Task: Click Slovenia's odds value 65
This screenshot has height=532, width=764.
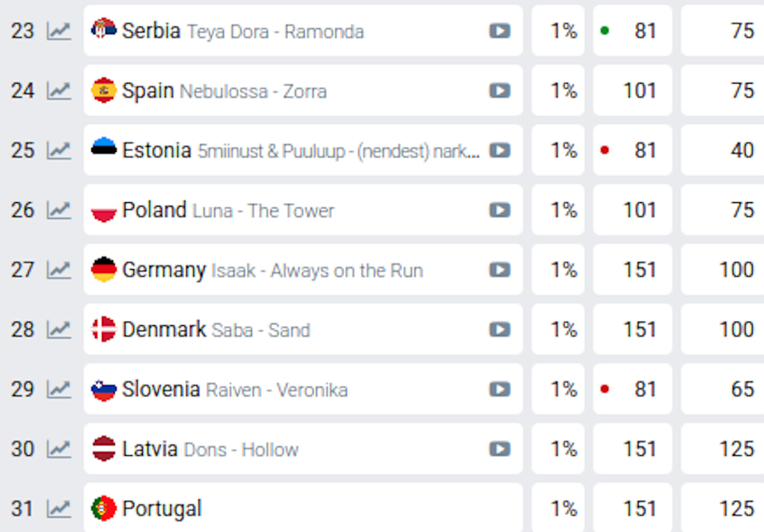Action: 741,390
